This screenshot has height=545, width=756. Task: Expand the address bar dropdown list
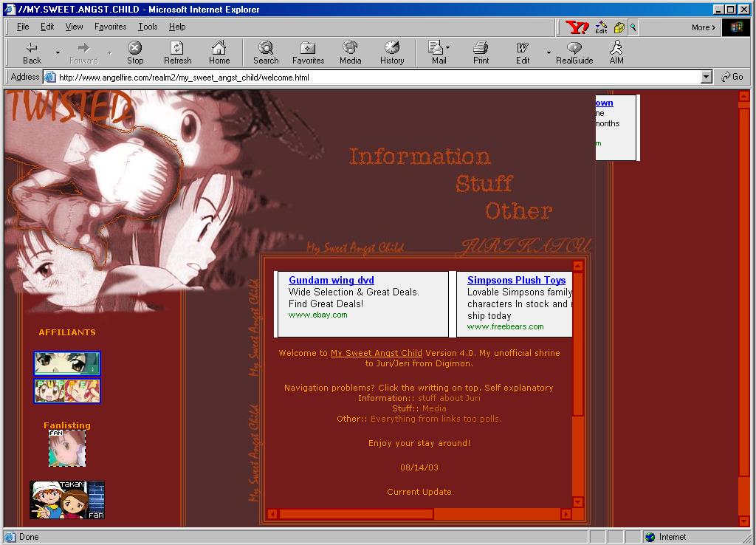pyautogui.click(x=707, y=77)
